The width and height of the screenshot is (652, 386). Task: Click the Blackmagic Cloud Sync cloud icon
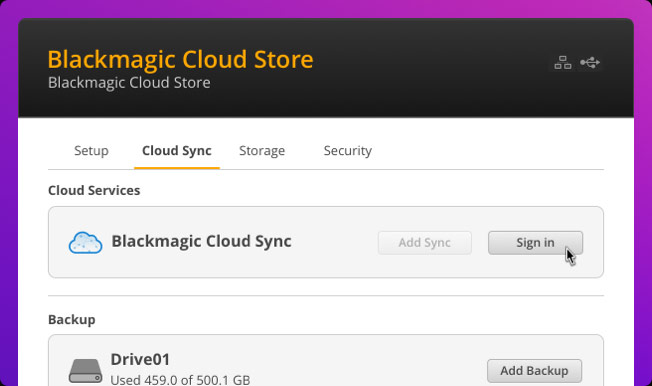click(85, 242)
